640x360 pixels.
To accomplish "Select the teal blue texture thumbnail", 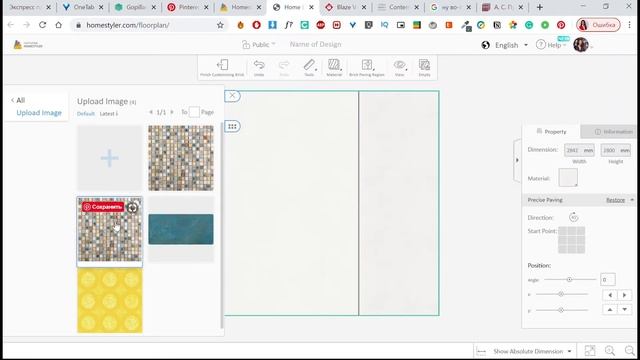I will coord(181,229).
